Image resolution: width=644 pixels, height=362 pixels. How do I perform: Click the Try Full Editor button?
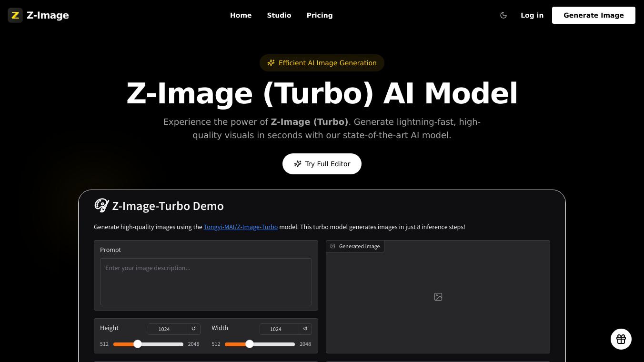coord(322,164)
